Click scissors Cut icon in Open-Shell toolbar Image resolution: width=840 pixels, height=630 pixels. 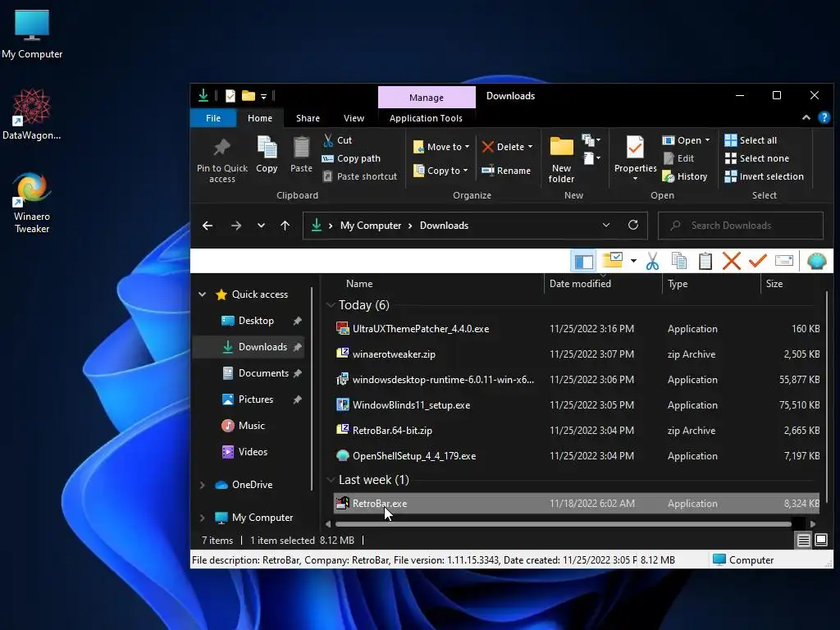[652, 262]
